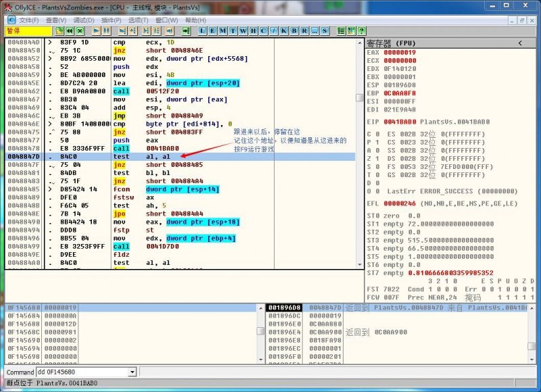This screenshot has width=541, height=392.
Task: Select the EIP register value 0041BAB0
Action: 400,122
